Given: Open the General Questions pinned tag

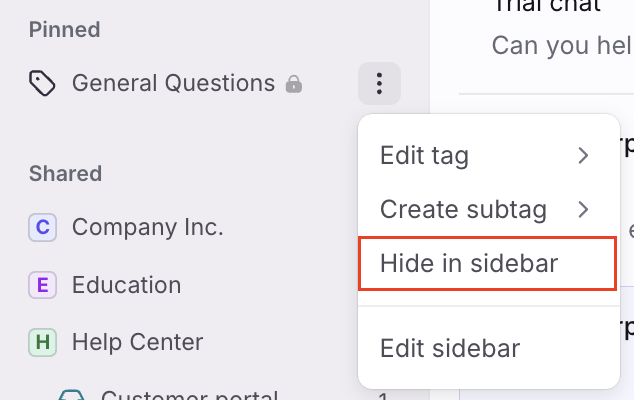Looking at the screenshot, I should [173, 83].
